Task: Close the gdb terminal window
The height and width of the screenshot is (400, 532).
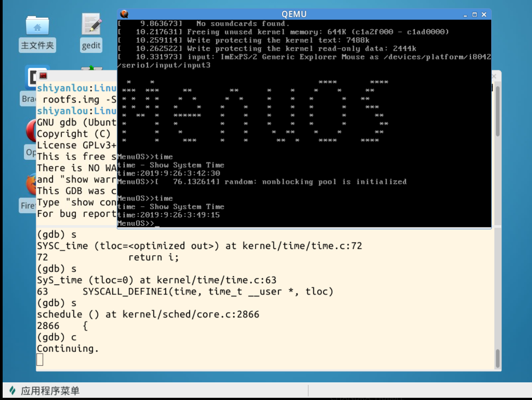Action: 494,76
